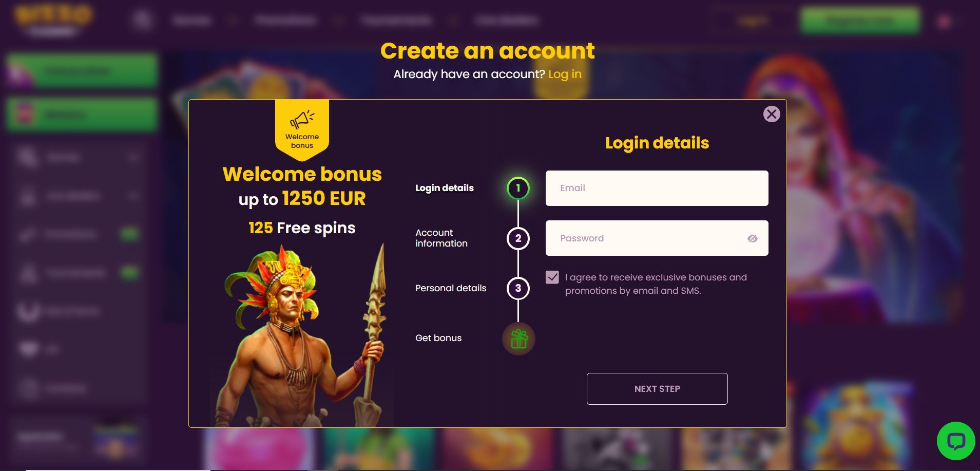Select the Account information step label
This screenshot has width=980, height=471.
tap(441, 238)
